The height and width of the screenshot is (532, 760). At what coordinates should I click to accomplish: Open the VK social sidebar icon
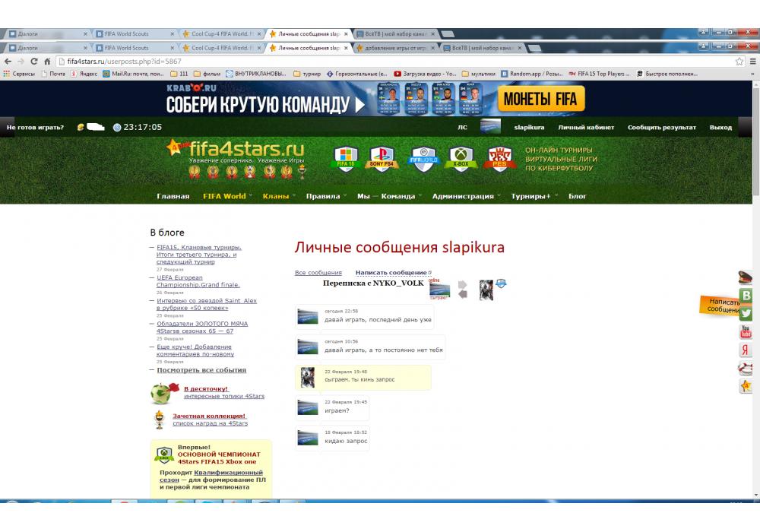point(746,295)
